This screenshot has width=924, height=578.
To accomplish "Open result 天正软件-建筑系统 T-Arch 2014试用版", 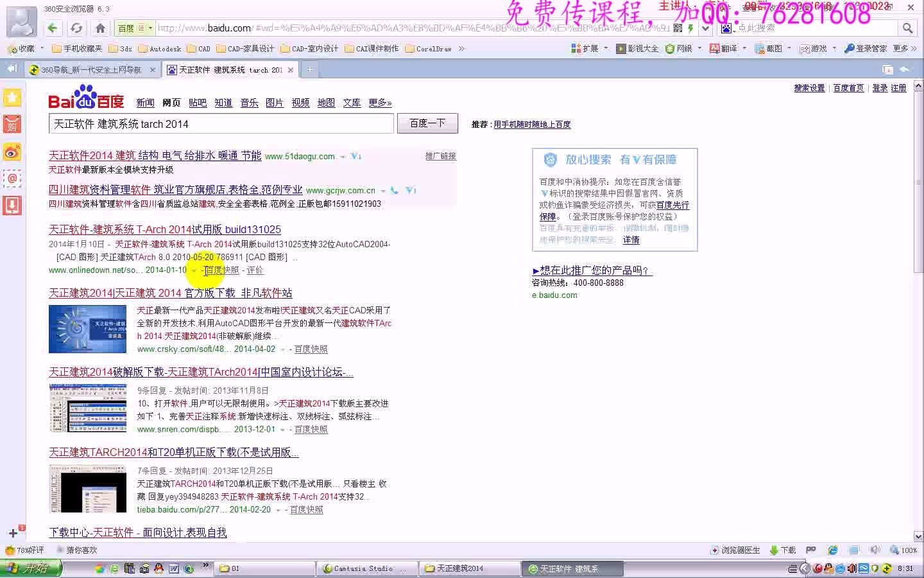I will 165,229.
